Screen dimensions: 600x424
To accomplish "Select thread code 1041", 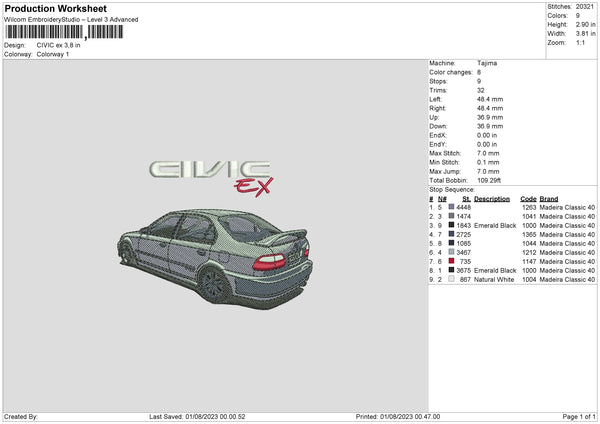I will [x=529, y=216].
